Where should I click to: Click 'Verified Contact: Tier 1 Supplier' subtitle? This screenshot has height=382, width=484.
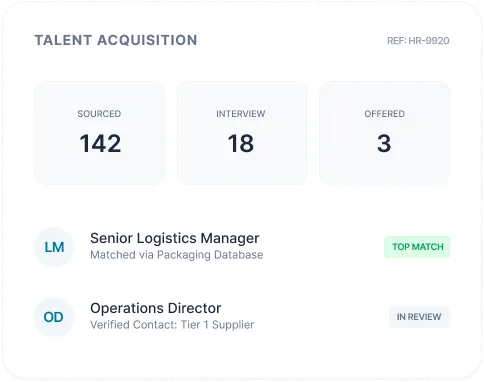(x=172, y=325)
